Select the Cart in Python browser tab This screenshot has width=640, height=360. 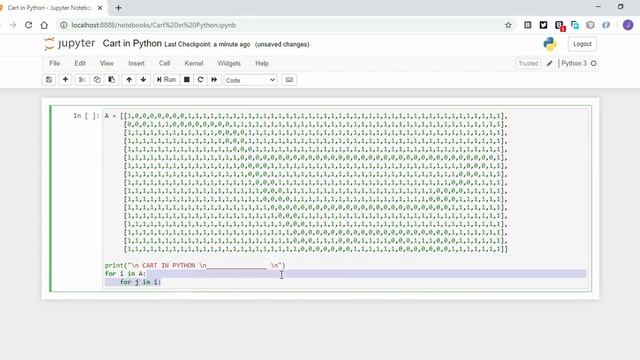51,8
